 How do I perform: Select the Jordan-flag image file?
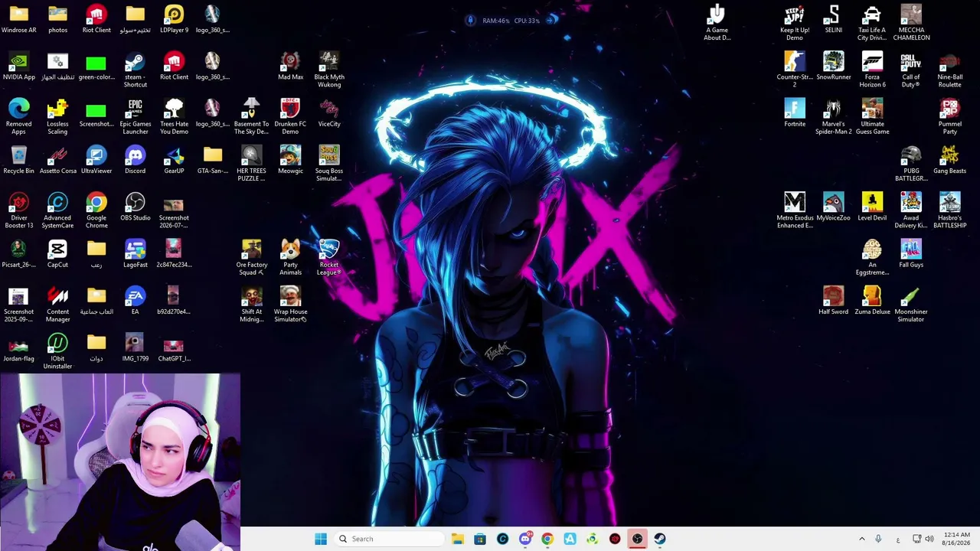pyautogui.click(x=18, y=347)
